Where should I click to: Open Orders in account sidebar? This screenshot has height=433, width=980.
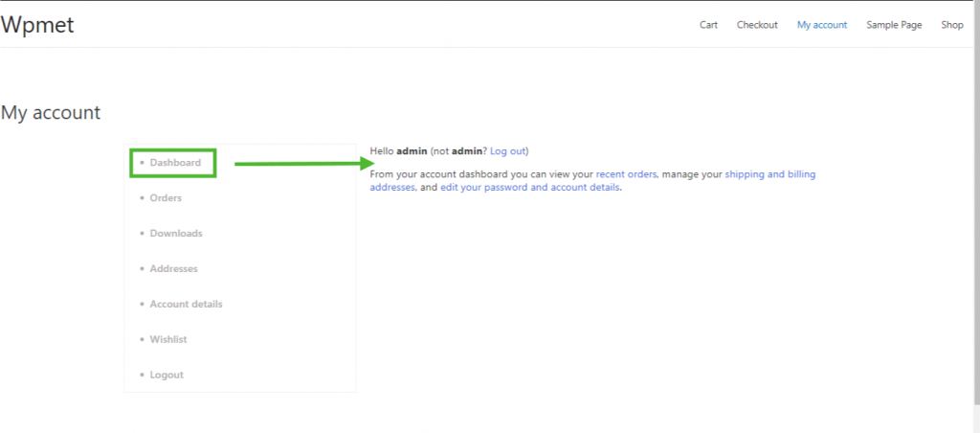pyautogui.click(x=166, y=197)
